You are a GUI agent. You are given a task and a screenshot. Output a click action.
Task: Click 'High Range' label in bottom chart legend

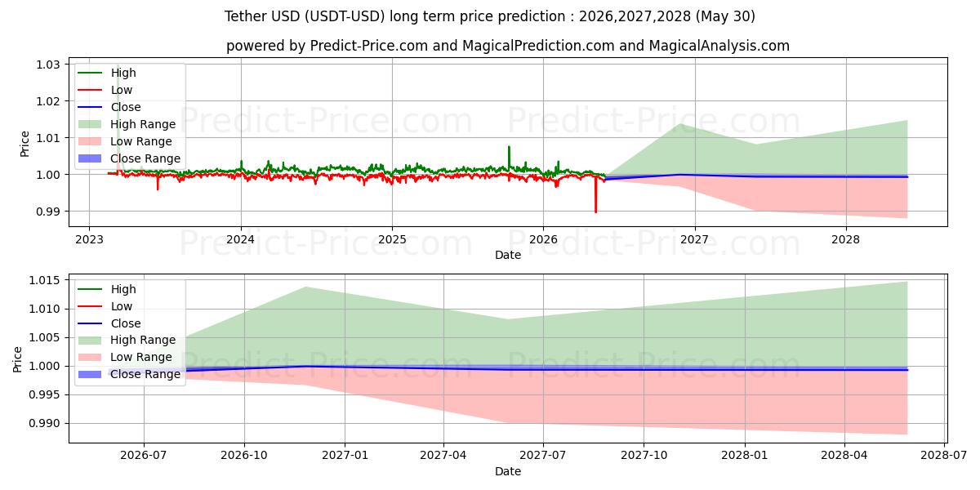pyautogui.click(x=143, y=340)
